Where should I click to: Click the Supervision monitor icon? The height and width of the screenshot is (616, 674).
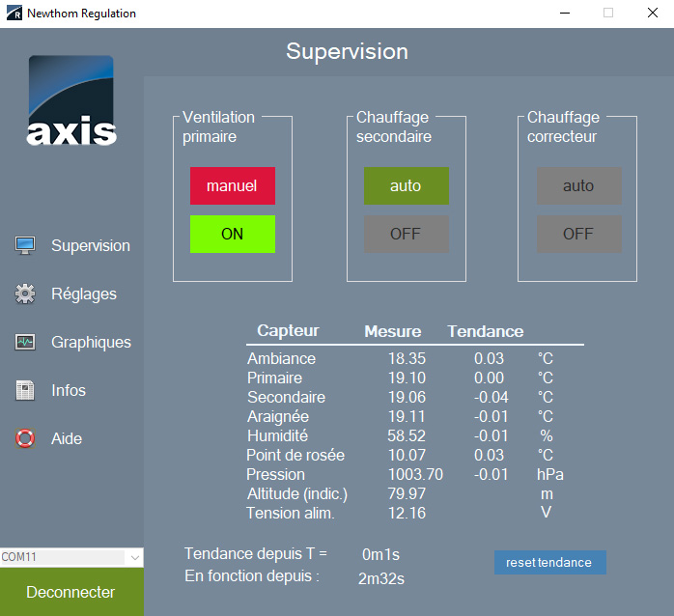point(25,245)
